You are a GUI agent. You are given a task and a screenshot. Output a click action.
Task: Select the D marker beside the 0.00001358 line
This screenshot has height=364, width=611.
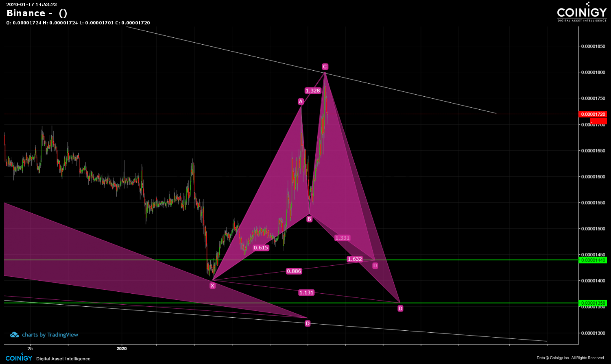tap(400, 308)
